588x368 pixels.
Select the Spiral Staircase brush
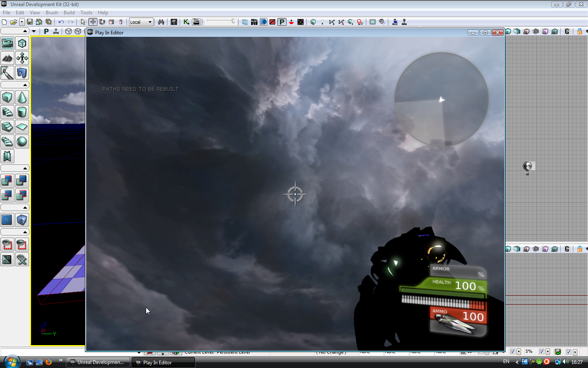7,141
